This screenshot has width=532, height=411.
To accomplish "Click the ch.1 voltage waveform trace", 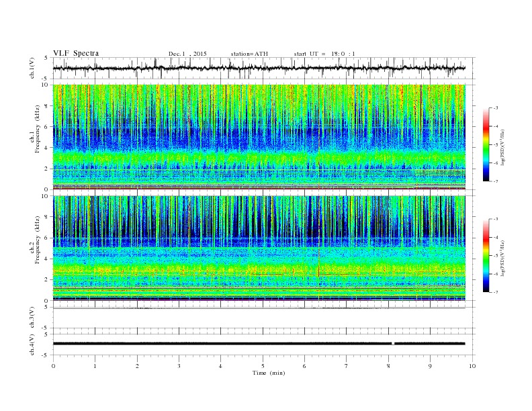I will [x=259, y=68].
